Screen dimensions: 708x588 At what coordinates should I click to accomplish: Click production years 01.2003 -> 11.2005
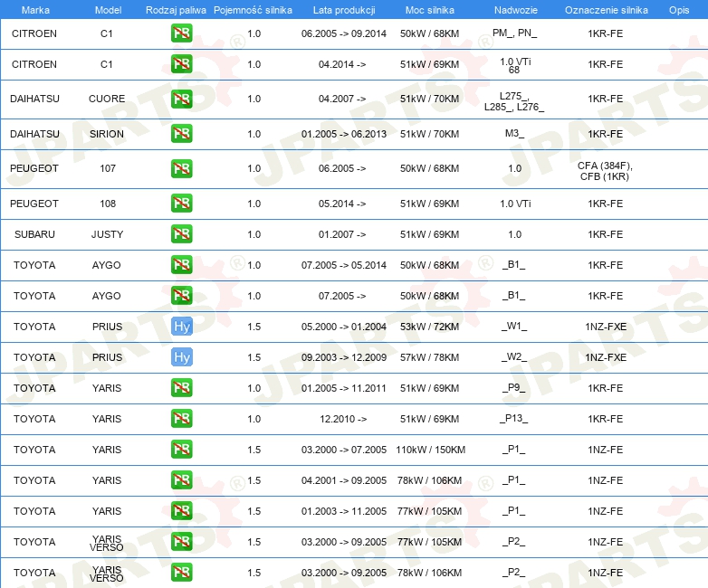[x=344, y=511]
